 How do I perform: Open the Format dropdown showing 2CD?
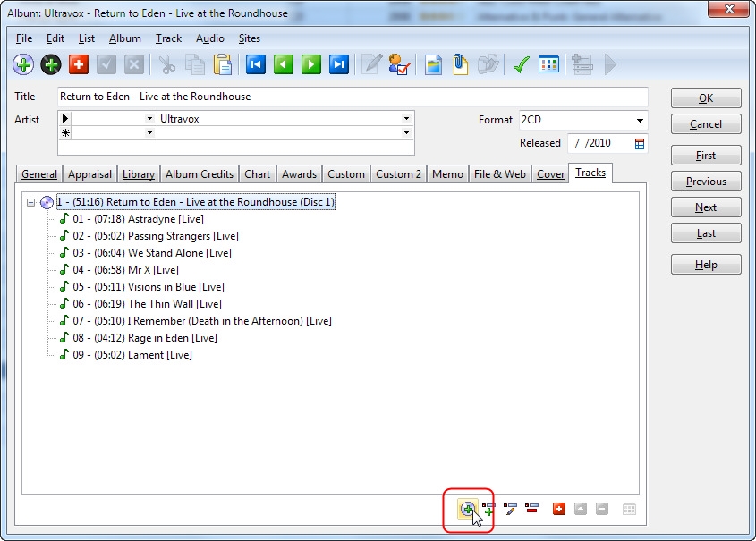pyautogui.click(x=640, y=120)
